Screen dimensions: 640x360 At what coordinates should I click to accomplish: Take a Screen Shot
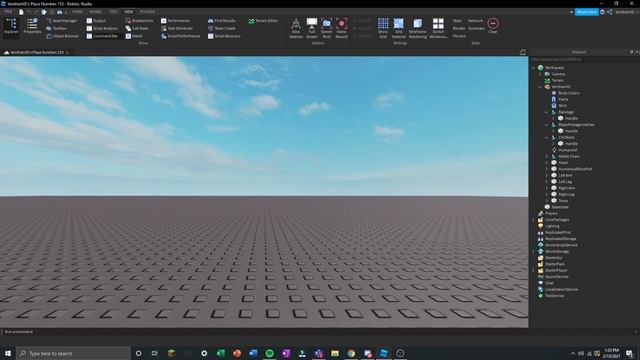(x=327, y=28)
